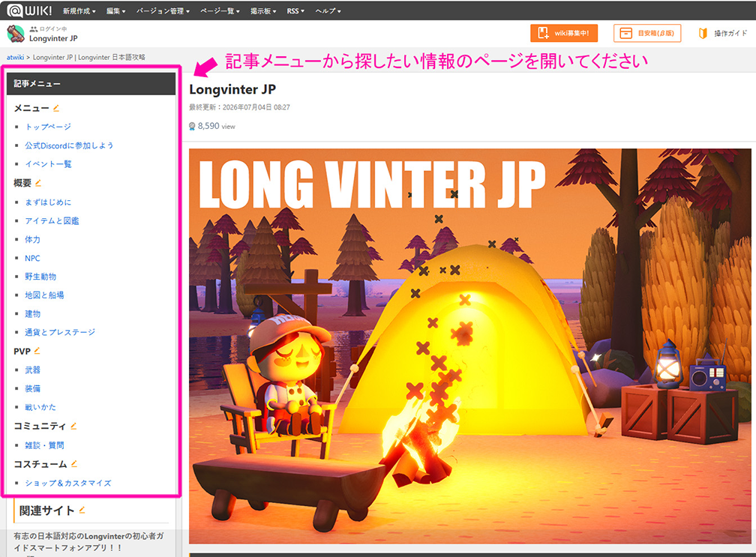
Task: Click the @WIKI logo
Action: click(30, 10)
